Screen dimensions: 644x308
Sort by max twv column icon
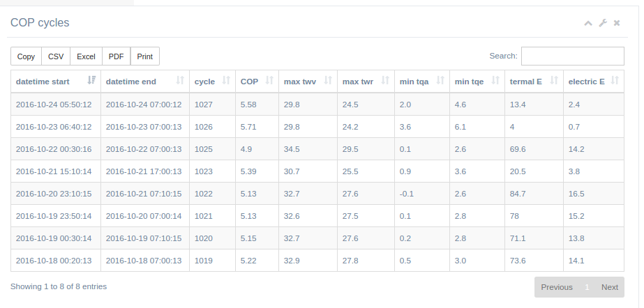click(328, 80)
